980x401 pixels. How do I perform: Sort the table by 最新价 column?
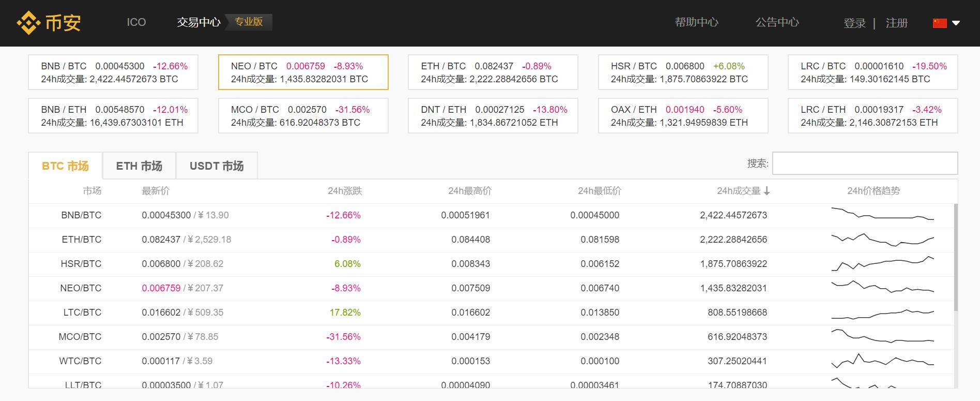pyautogui.click(x=156, y=191)
